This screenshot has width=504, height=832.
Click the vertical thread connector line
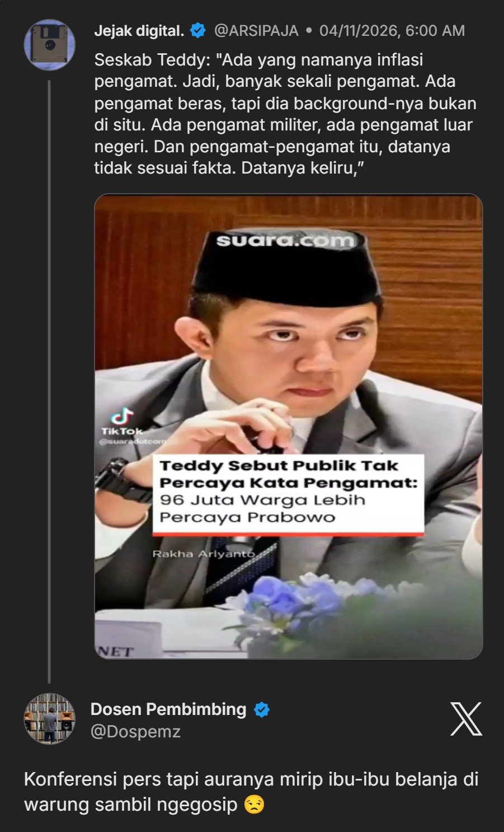(49, 382)
